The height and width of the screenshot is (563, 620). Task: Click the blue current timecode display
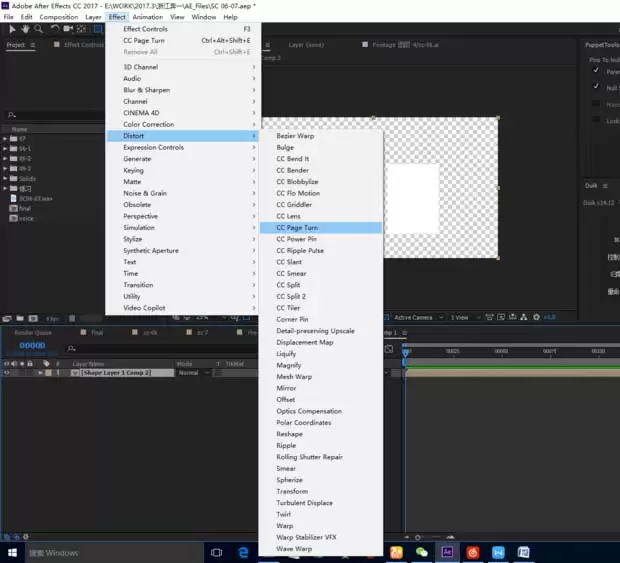click(32, 345)
